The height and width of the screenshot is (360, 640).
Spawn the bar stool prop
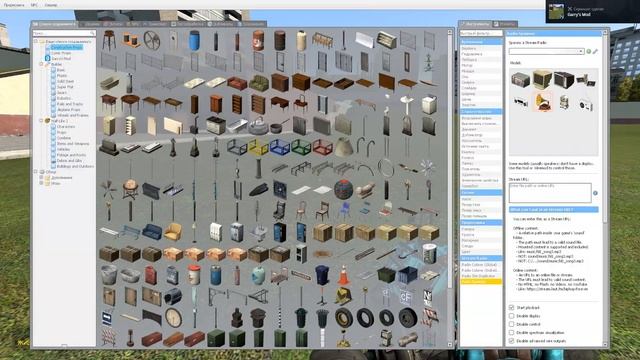[x=109, y=40]
